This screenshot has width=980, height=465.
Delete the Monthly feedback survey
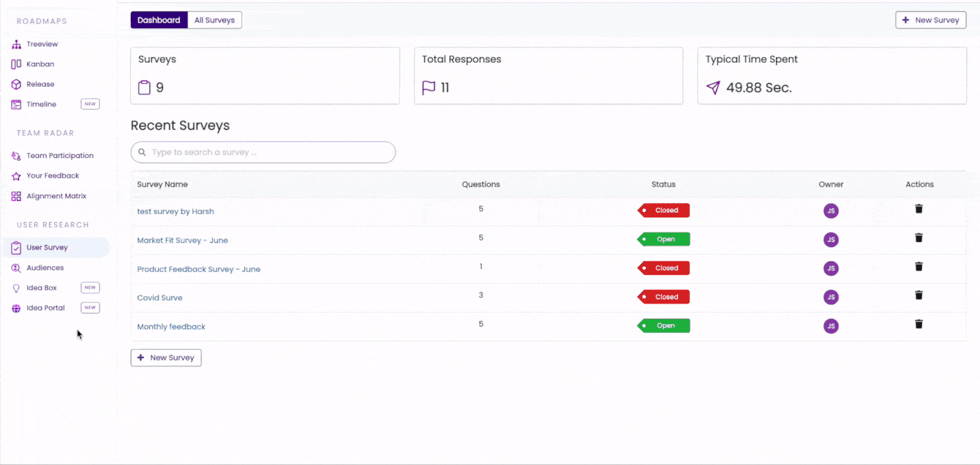coord(919,324)
